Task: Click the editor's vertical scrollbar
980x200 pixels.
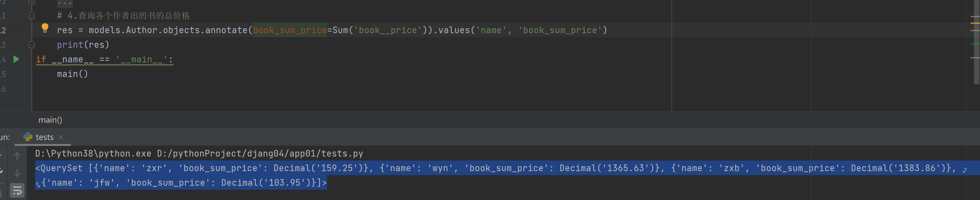Action: click(977, 42)
